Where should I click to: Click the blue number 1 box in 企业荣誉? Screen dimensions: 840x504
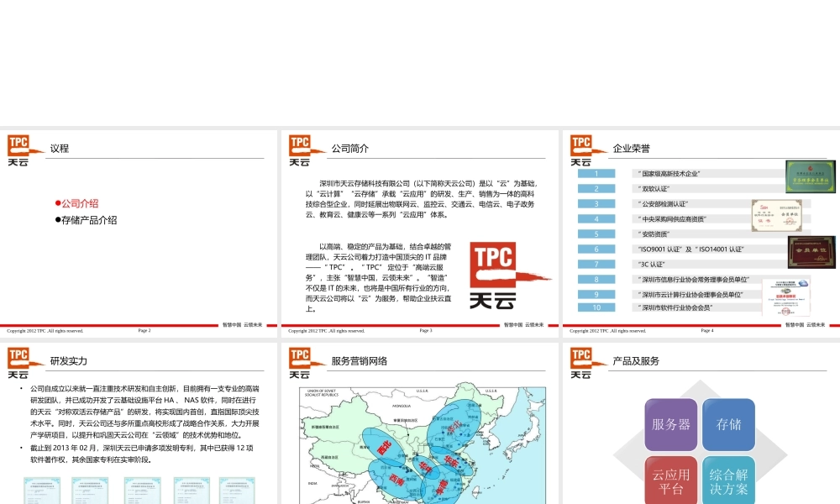(x=596, y=174)
